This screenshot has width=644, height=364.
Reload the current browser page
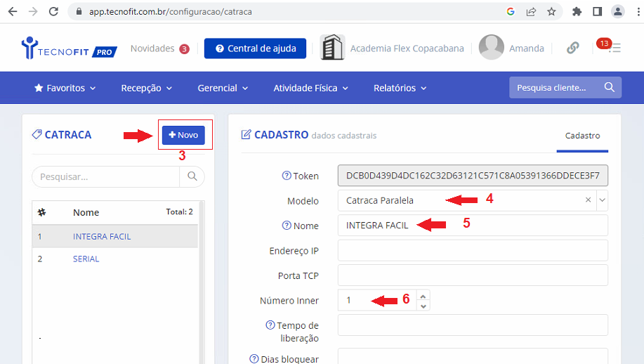click(x=53, y=11)
